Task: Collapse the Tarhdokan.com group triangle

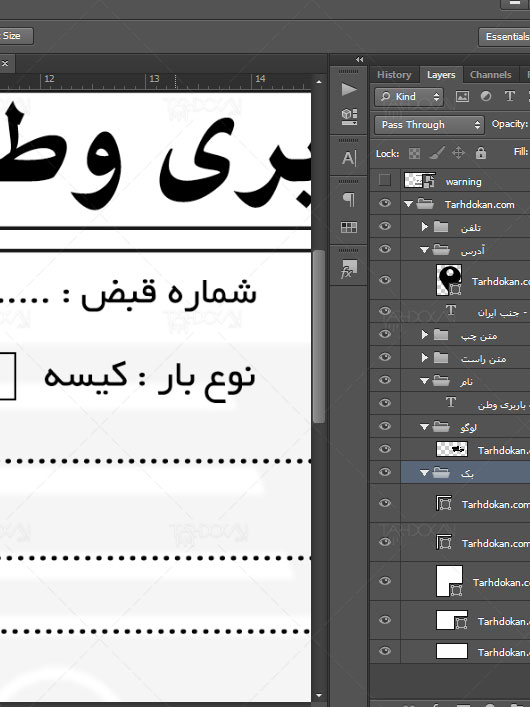Action: pos(408,204)
